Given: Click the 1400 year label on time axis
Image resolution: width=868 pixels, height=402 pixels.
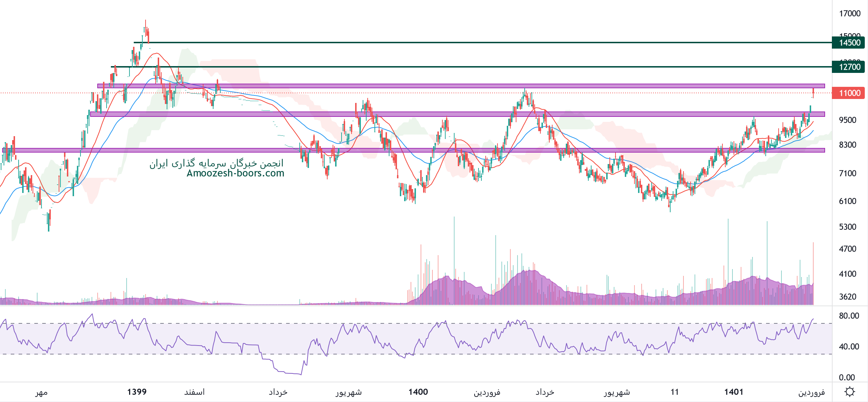Looking at the screenshot, I should pos(418,392).
